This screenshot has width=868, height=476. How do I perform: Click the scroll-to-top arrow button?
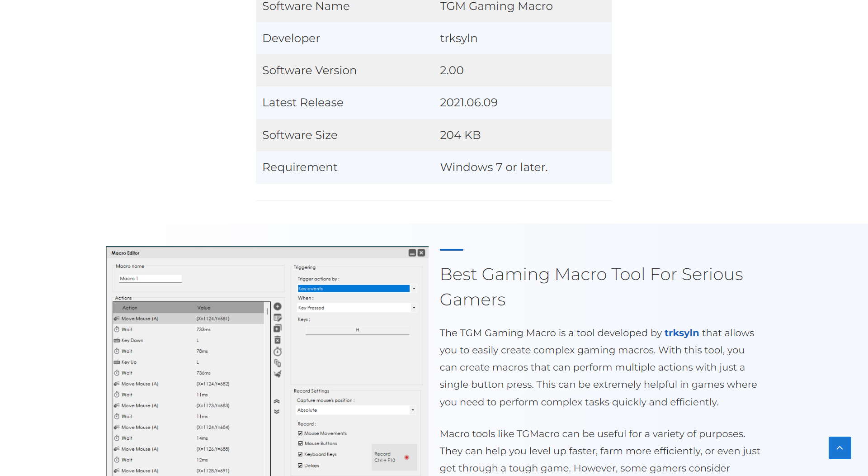click(840, 448)
